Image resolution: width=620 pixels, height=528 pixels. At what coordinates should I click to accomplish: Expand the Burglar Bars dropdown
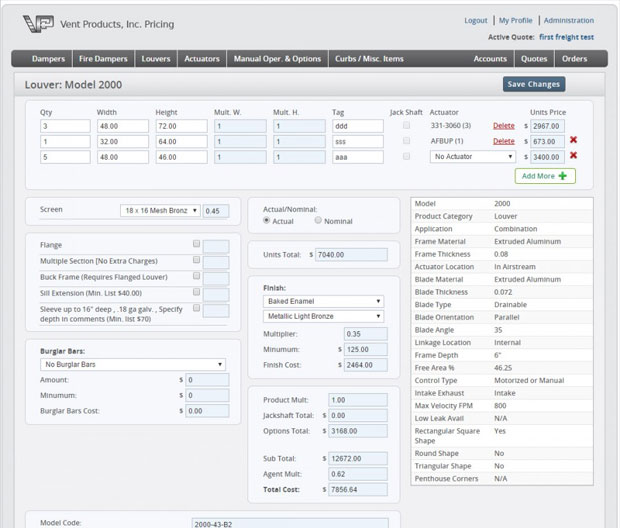(132, 365)
